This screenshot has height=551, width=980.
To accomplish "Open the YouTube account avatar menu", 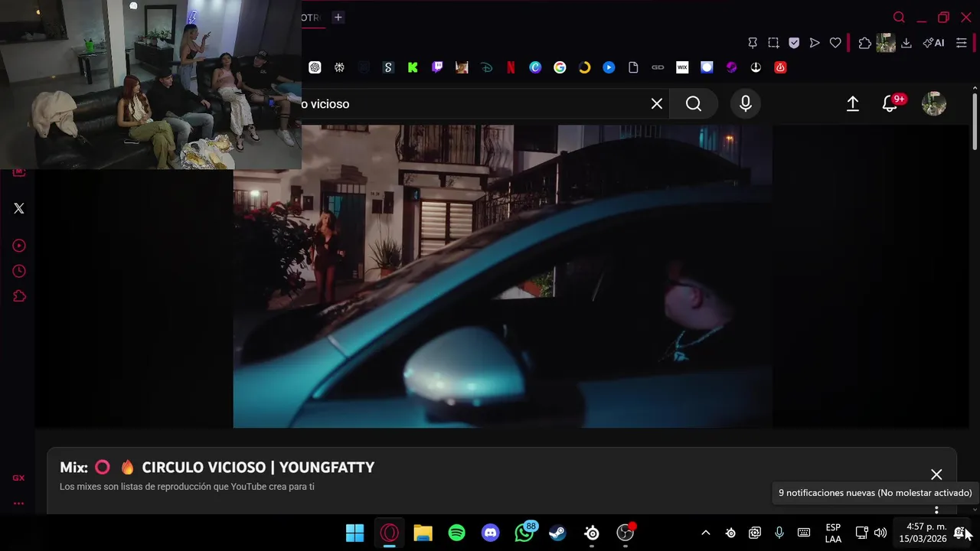I will tap(934, 103).
